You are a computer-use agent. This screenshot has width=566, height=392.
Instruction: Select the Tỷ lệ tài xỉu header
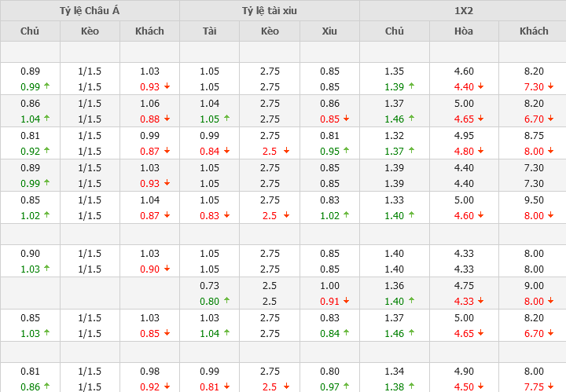tap(270, 11)
